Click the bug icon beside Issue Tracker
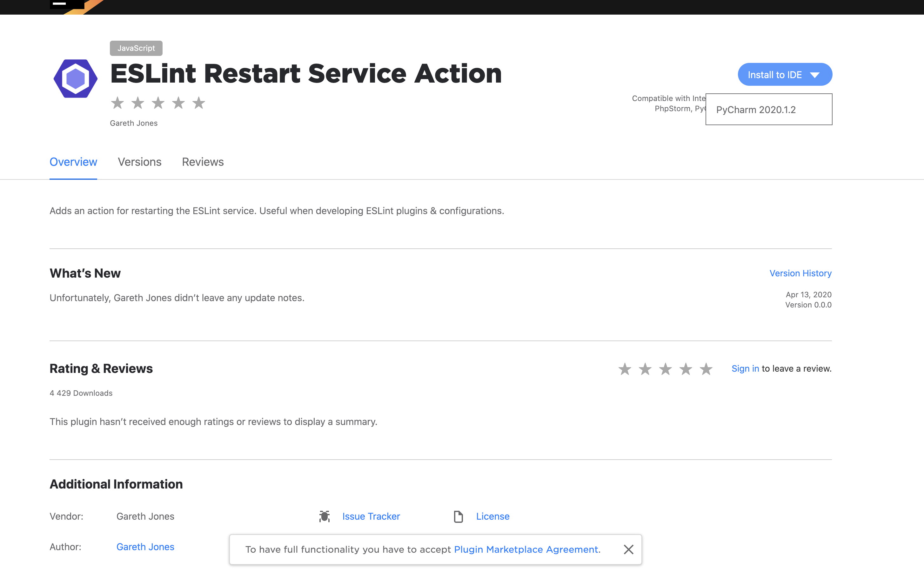This screenshot has height=580, width=924. pyautogui.click(x=325, y=516)
